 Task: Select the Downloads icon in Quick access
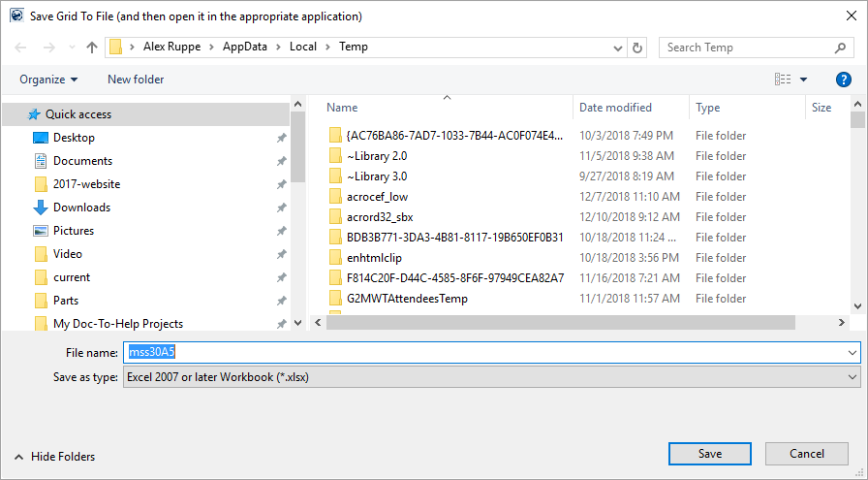coord(41,208)
